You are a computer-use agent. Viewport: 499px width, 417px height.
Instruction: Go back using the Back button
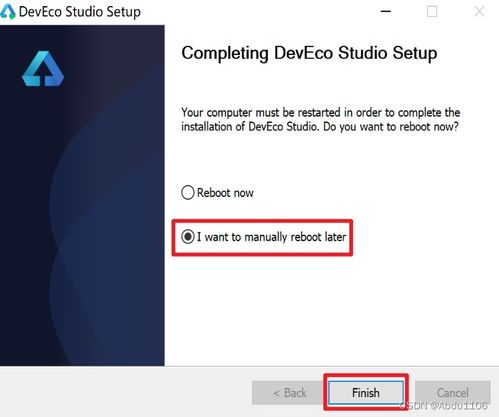point(290,392)
